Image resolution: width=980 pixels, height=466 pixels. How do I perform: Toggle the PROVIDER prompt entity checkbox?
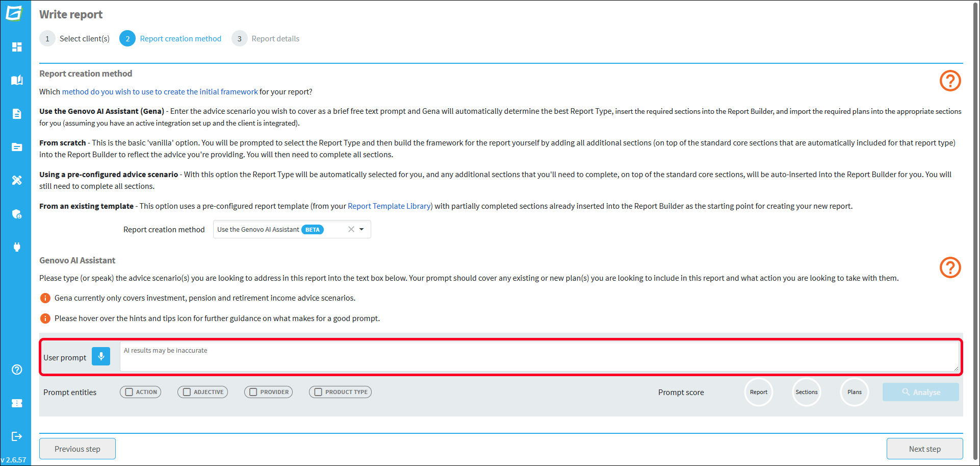[x=253, y=392]
